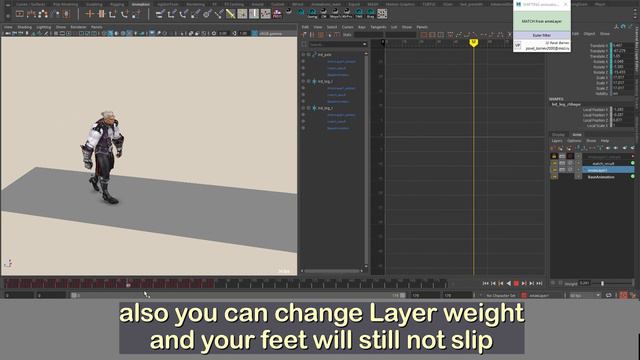Viewport: 640px width, 360px height.
Task: Click the Graph Editor Stats field
Action: coord(384,35)
